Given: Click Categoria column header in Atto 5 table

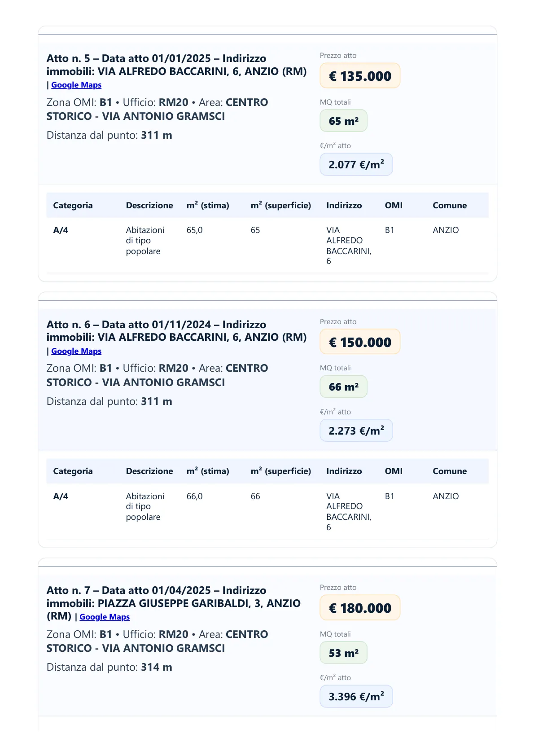Looking at the screenshot, I should [x=73, y=205].
